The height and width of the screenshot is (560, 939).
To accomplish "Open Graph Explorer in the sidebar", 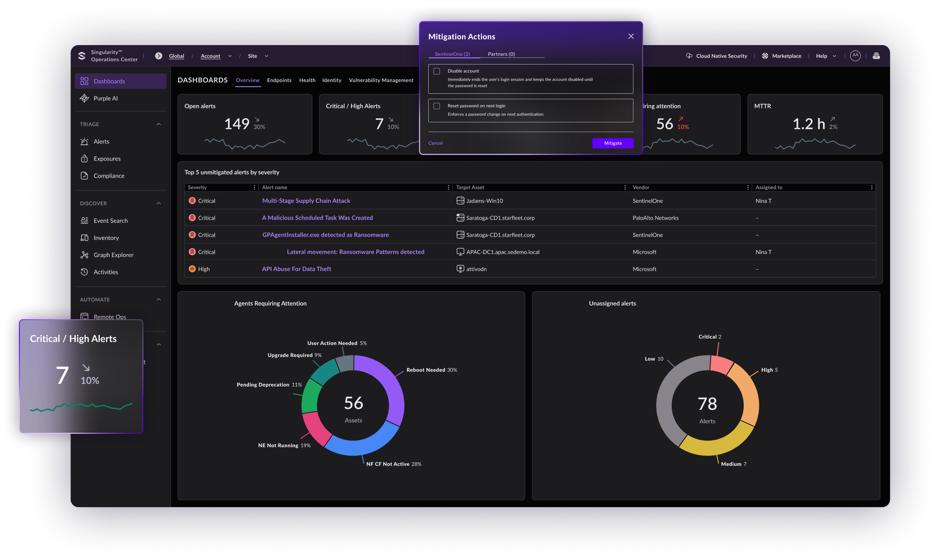I will coord(113,255).
